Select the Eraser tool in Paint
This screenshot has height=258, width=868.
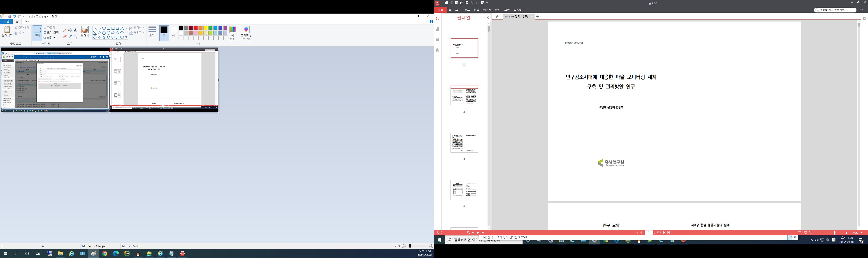65,37
